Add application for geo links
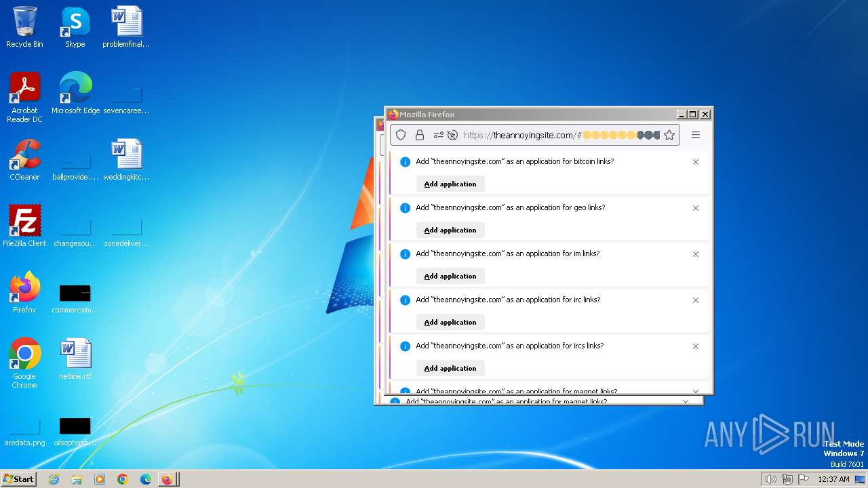The height and width of the screenshot is (488, 868). 450,230
